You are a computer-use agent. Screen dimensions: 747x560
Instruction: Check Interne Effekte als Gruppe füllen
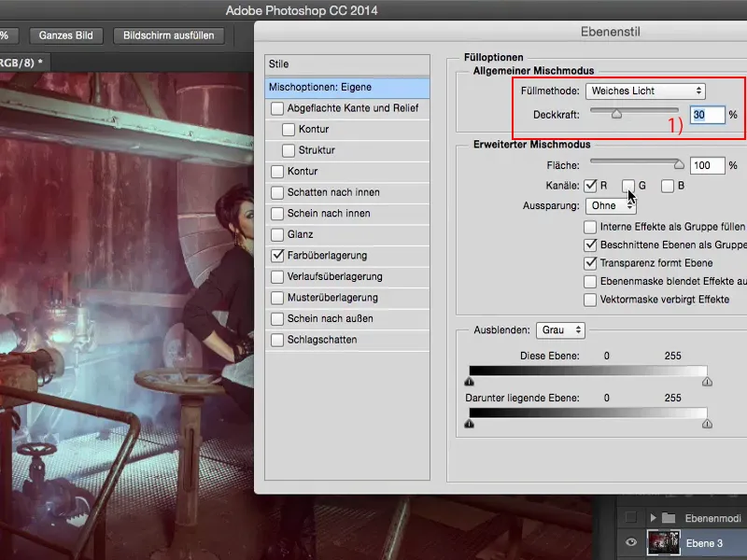pyautogui.click(x=590, y=227)
